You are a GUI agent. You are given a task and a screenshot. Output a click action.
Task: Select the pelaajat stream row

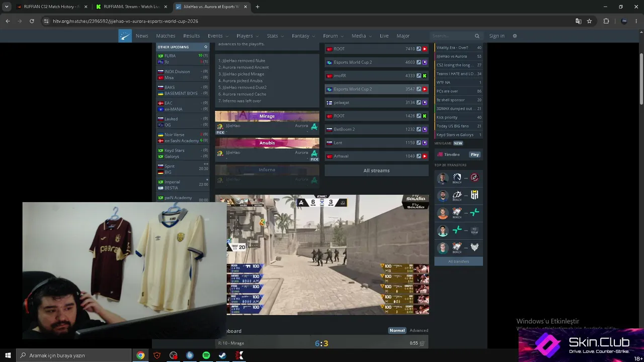pos(376,103)
